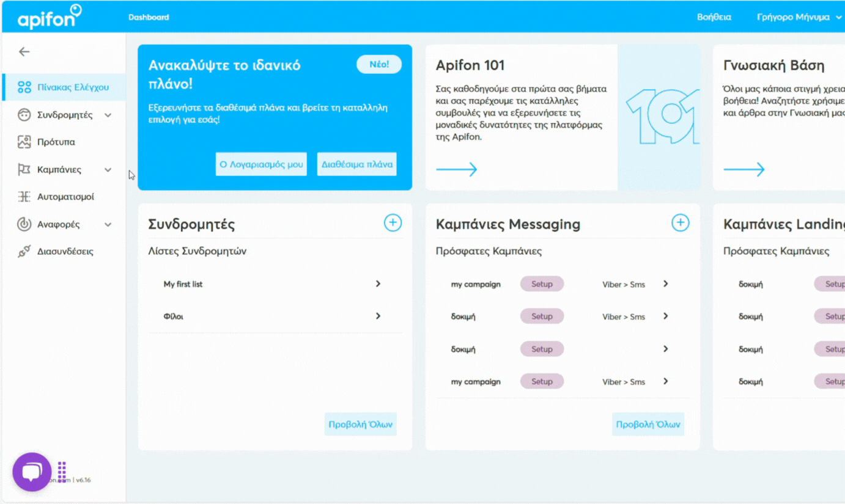Click the back arrow above the sidebar
This screenshot has height=504, width=845.
tap(24, 51)
